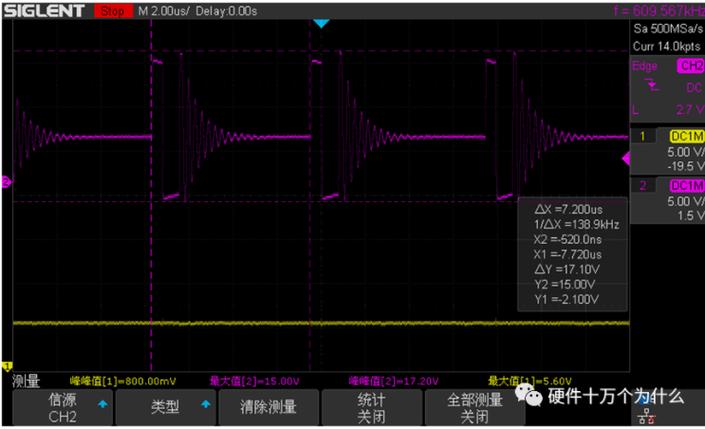Click the falling edge trigger slope icon
The width and height of the screenshot is (705, 429).
point(651,85)
